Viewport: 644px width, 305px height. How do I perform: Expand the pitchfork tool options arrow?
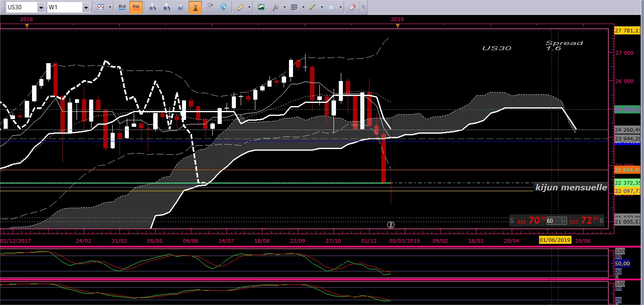pos(285,7)
